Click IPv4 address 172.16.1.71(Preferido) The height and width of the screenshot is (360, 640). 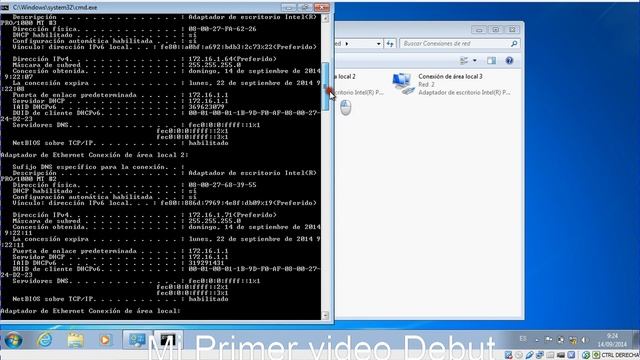pyautogui.click(x=232, y=215)
